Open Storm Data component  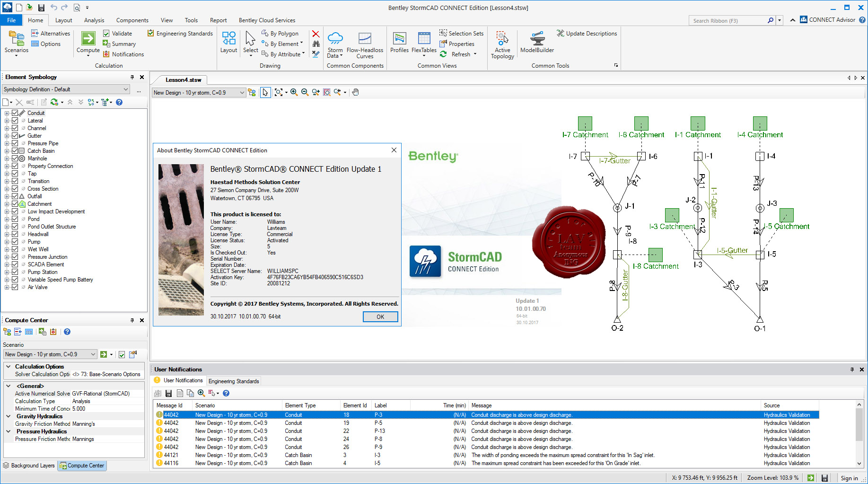point(335,44)
